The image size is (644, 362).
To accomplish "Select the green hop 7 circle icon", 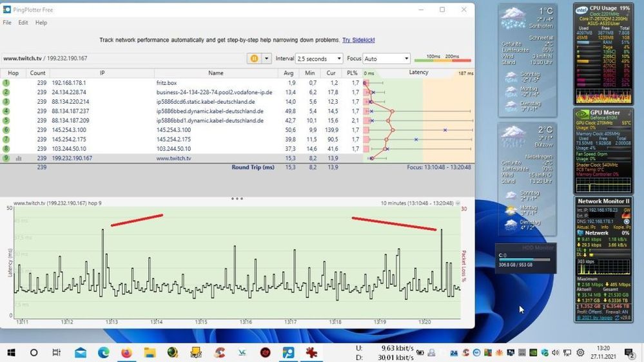I will [6, 140].
